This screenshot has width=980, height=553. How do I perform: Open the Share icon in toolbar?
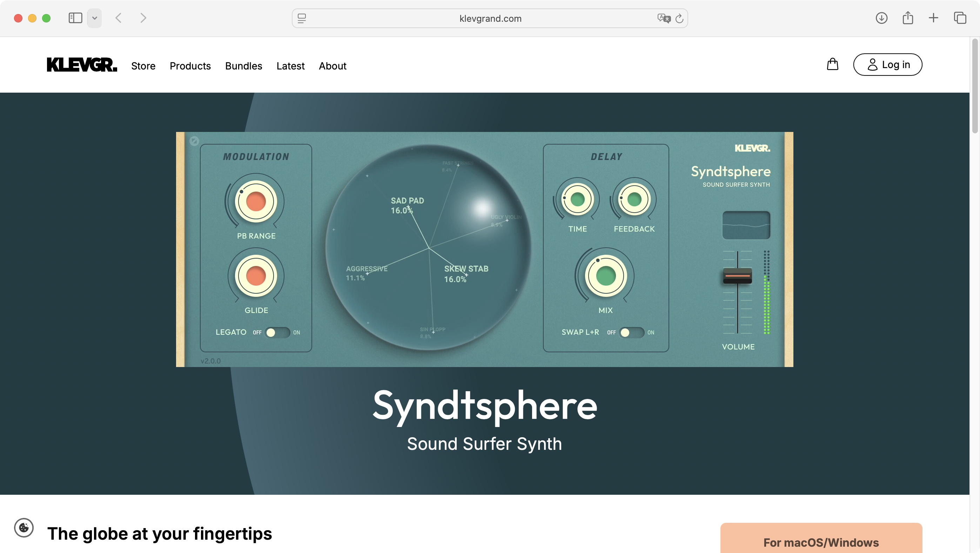coord(908,18)
